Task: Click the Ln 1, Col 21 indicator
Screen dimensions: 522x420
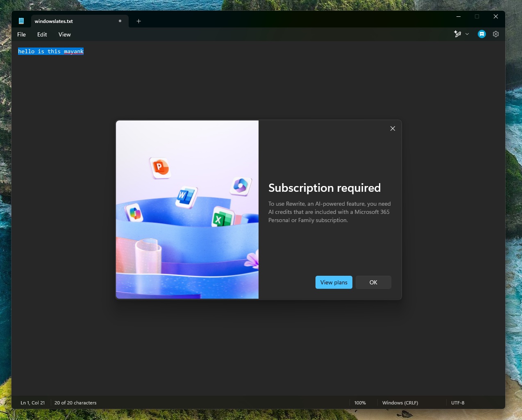Action: click(x=33, y=403)
